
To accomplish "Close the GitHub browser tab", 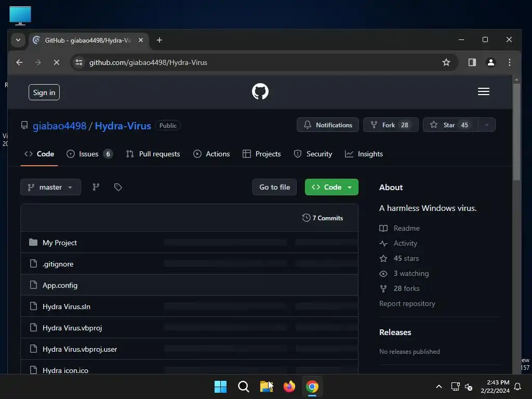I will (x=141, y=40).
